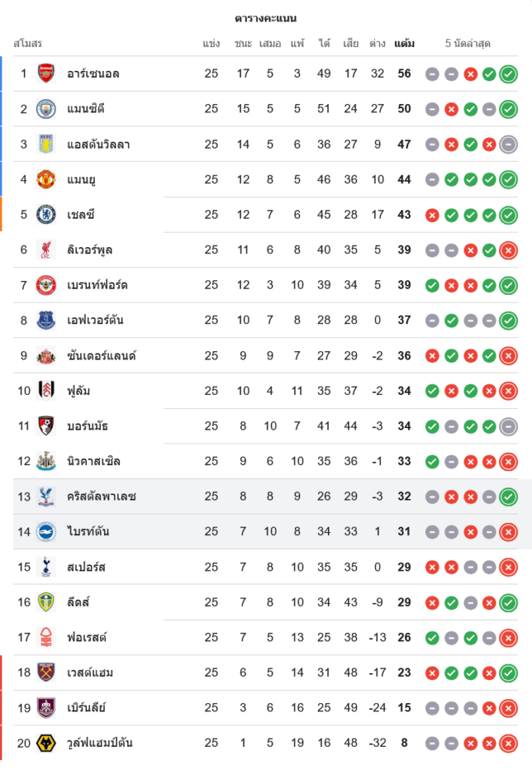Click the แต้ม points column header
Screen dimensions: 532x770
click(404, 44)
